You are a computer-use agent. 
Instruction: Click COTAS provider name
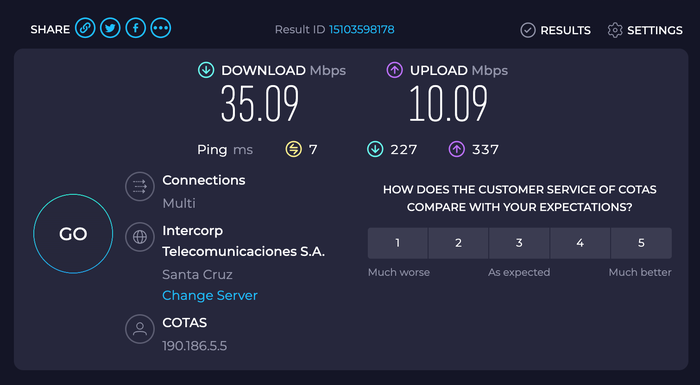click(185, 322)
